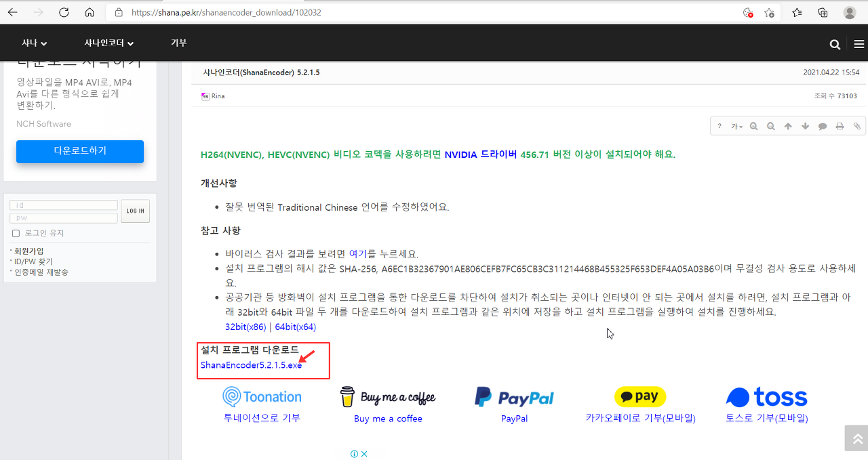Reload the current page

(x=64, y=12)
